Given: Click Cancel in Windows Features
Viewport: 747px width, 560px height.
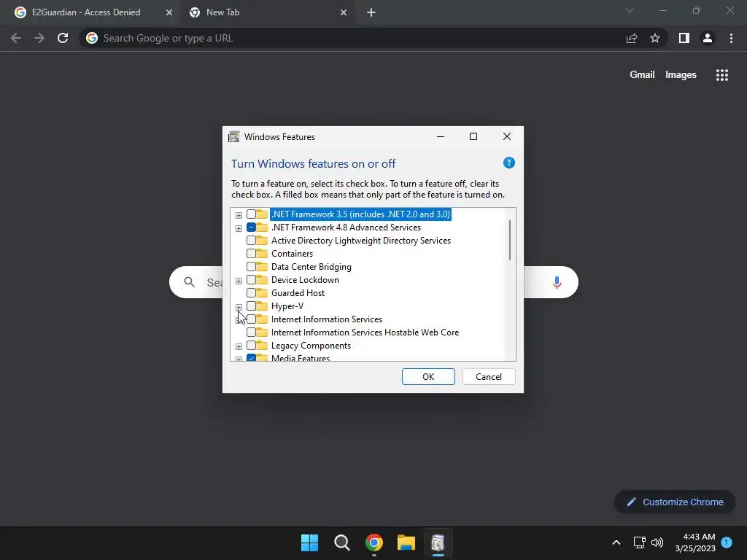Looking at the screenshot, I should (488, 377).
